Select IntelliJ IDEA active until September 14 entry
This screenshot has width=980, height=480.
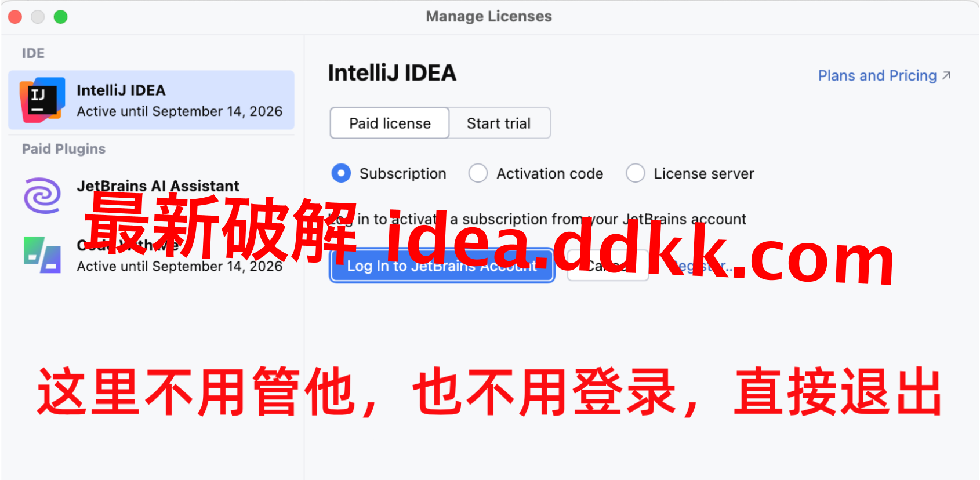tap(151, 100)
